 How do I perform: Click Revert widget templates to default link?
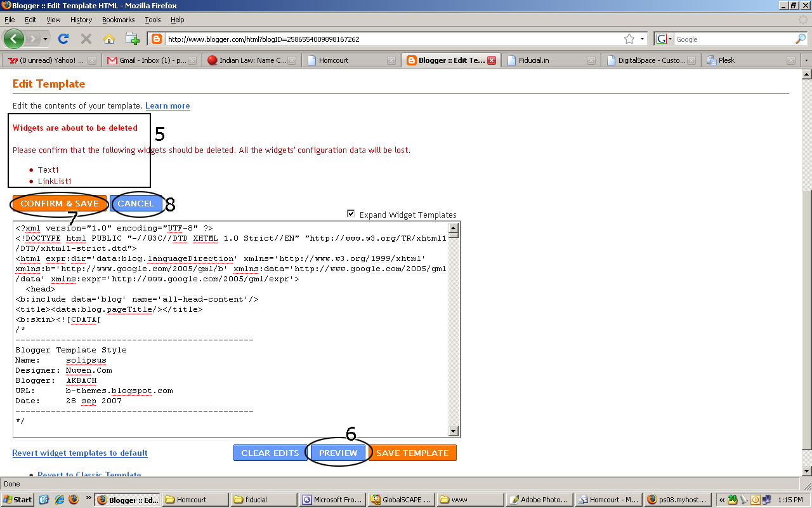pos(80,453)
